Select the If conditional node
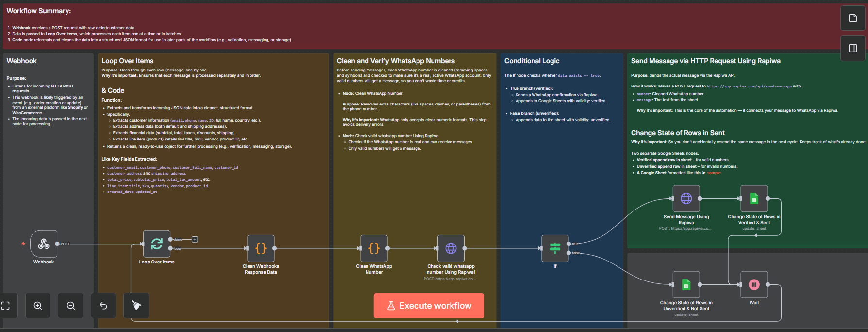The image size is (868, 332). pyautogui.click(x=555, y=248)
